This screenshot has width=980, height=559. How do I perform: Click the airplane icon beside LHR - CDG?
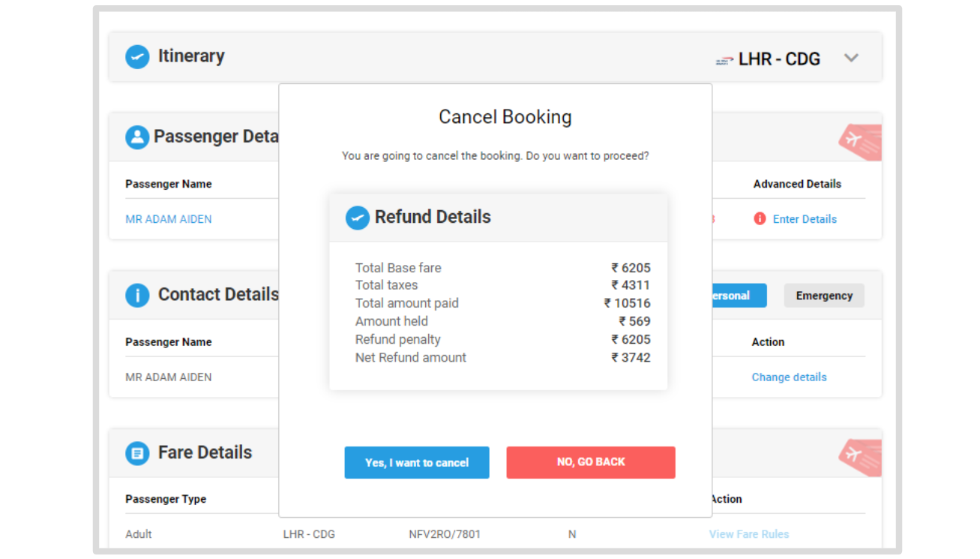(724, 59)
